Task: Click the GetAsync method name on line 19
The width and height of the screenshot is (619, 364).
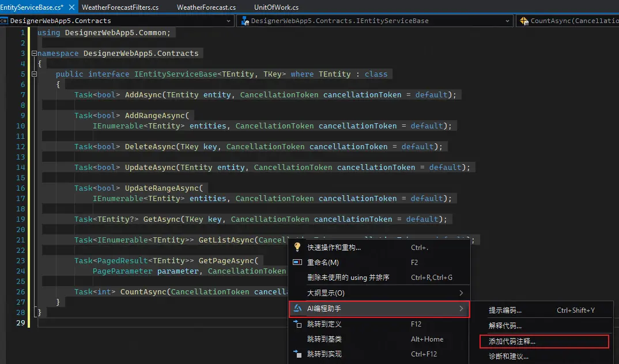Action: tap(162, 219)
